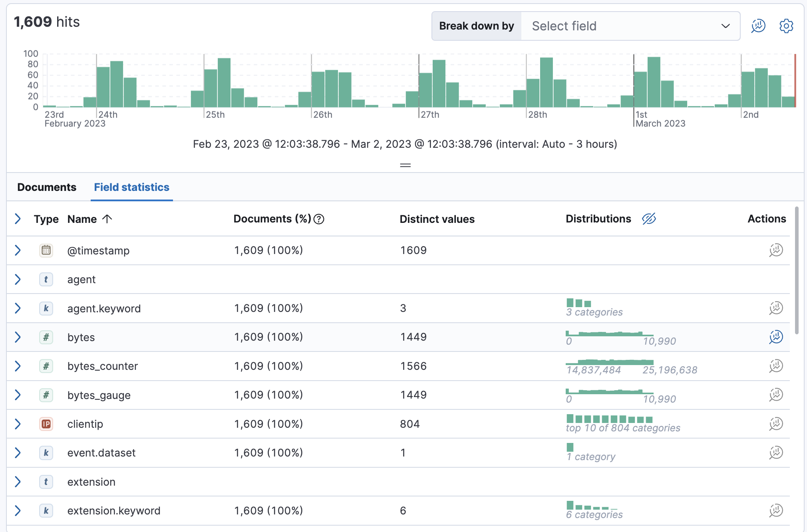Toggle the Distributions visibility eye icon
The height and width of the screenshot is (532, 807).
649,219
